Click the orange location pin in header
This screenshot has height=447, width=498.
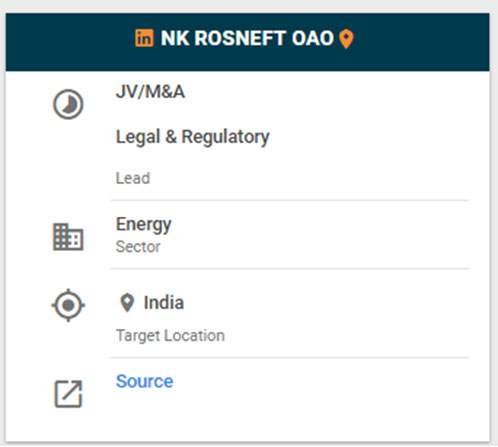(x=346, y=39)
